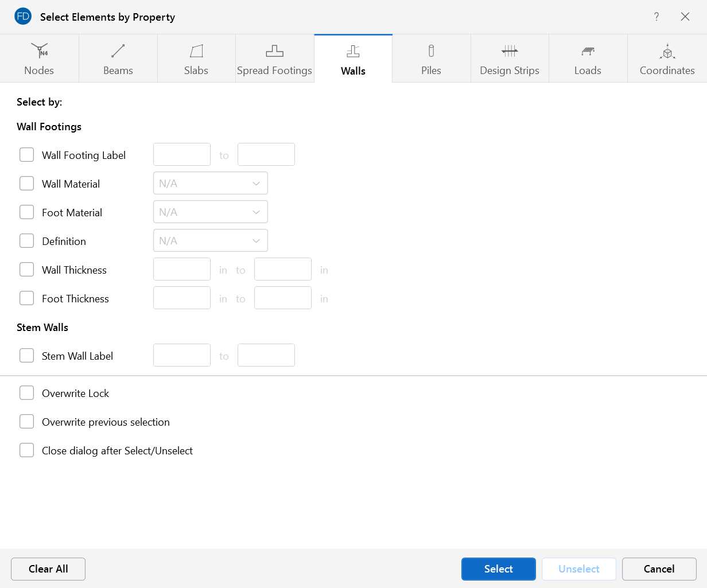The width and height of the screenshot is (707, 588).
Task: Open the Design Strips icon
Action: coord(510,51)
